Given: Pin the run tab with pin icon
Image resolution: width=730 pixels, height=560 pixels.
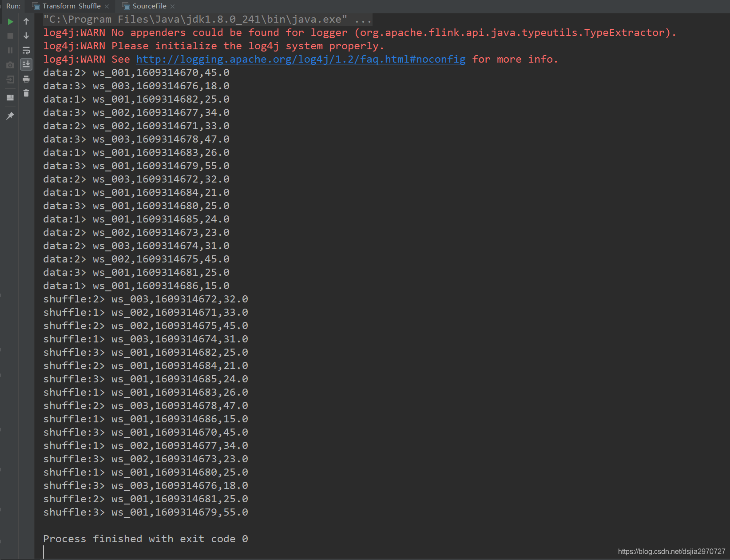Looking at the screenshot, I should pyautogui.click(x=10, y=116).
